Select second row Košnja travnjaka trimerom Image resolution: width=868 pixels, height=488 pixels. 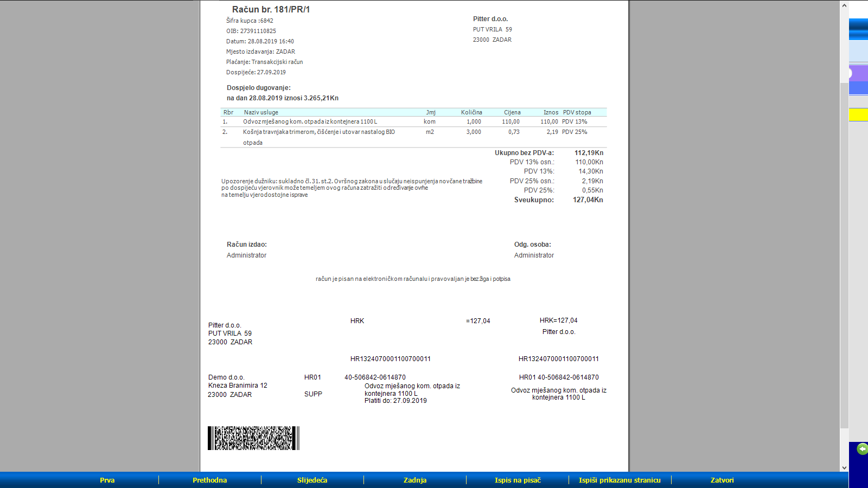coord(318,132)
